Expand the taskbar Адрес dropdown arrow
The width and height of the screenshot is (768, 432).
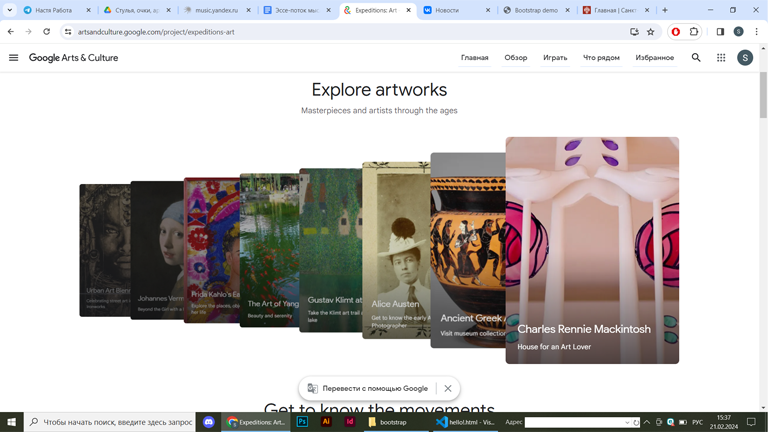(627, 422)
